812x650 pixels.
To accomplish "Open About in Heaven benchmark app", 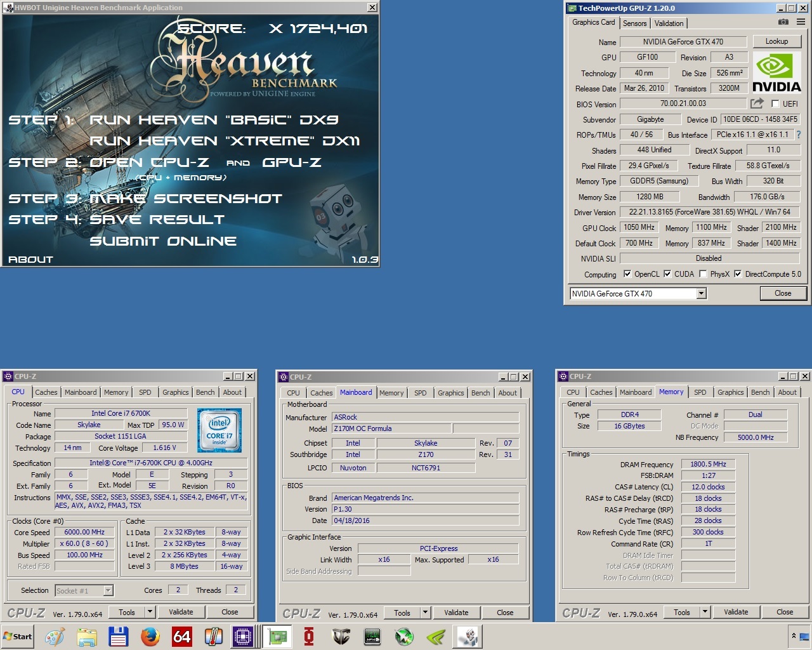I will coord(30,260).
